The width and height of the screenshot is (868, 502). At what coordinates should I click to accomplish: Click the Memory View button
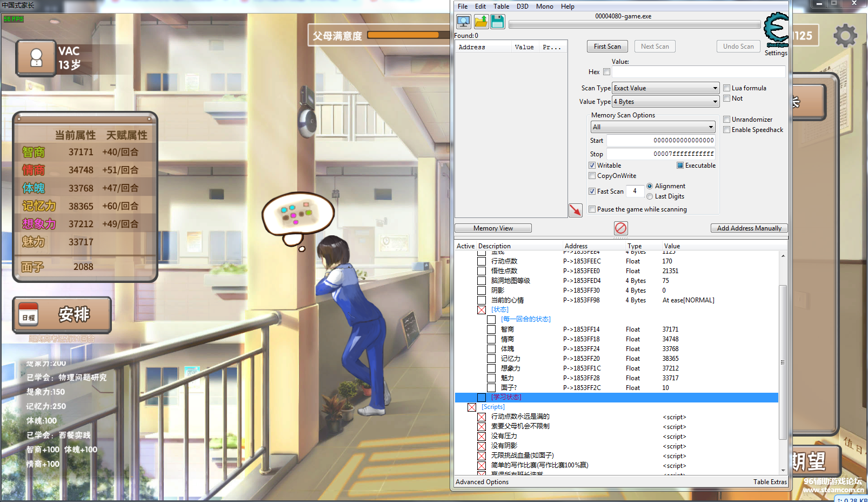tap(493, 228)
